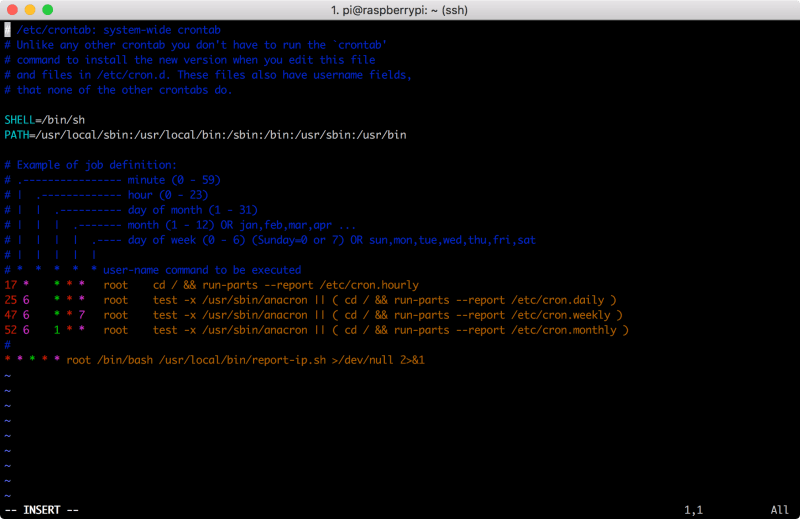The width and height of the screenshot is (800, 519).
Task: Click the SHELL variable name
Action: [x=19, y=120]
